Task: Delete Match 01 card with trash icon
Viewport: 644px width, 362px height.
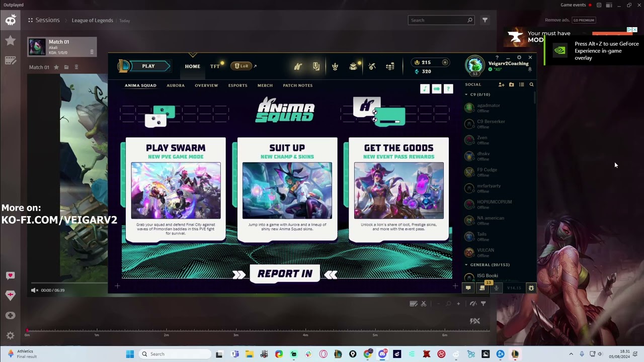Action: pos(92,52)
